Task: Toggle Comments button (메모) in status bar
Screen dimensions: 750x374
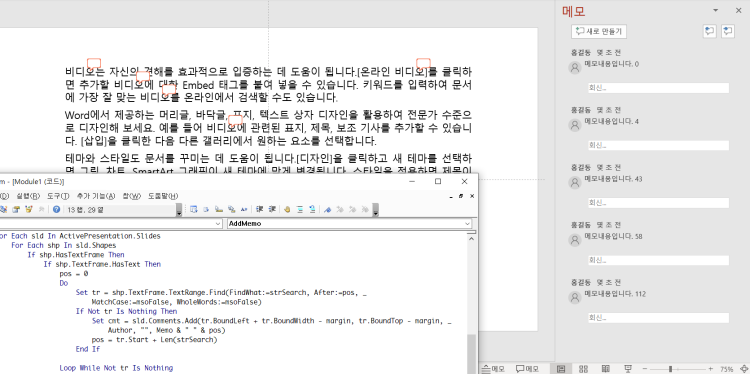Action: (x=527, y=369)
